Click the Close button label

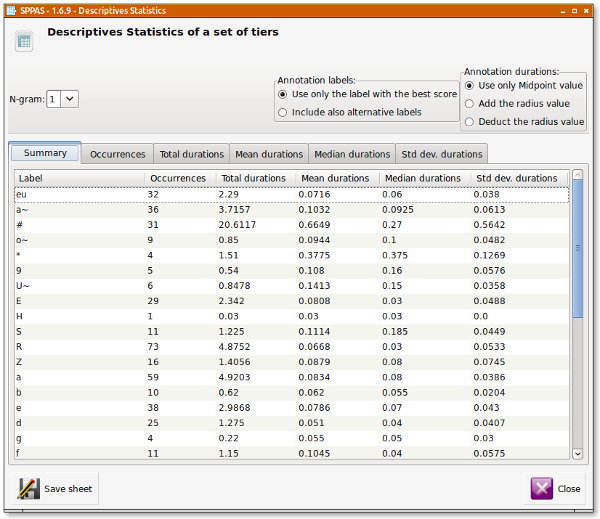(x=569, y=489)
